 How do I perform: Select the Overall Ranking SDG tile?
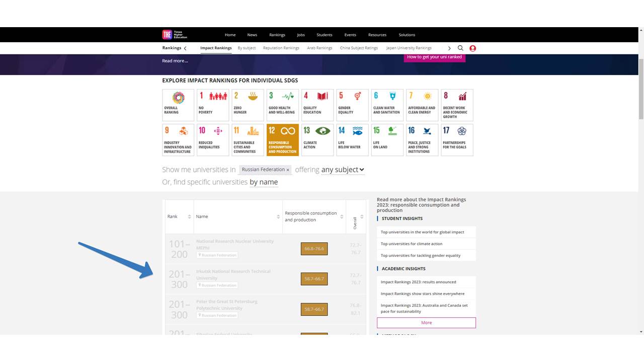pyautogui.click(x=178, y=105)
